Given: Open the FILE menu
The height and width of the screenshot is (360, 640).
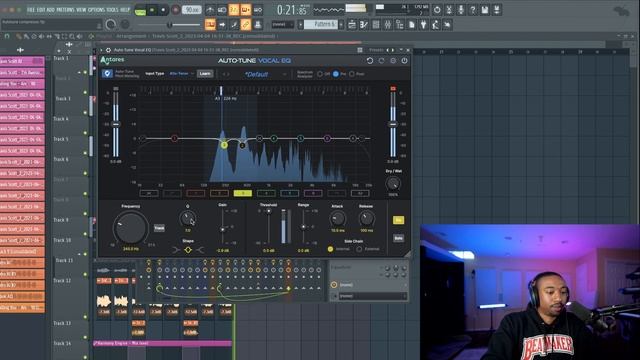Looking at the screenshot, I should coord(31,9).
